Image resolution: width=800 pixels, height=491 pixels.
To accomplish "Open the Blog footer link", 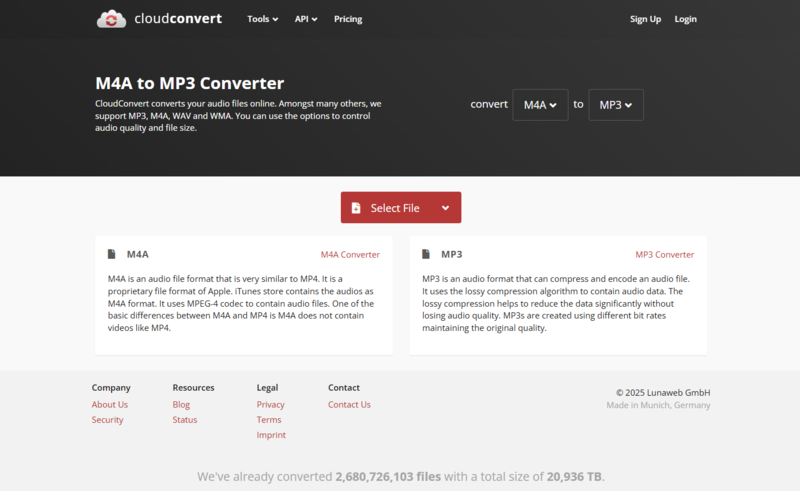I will point(181,404).
